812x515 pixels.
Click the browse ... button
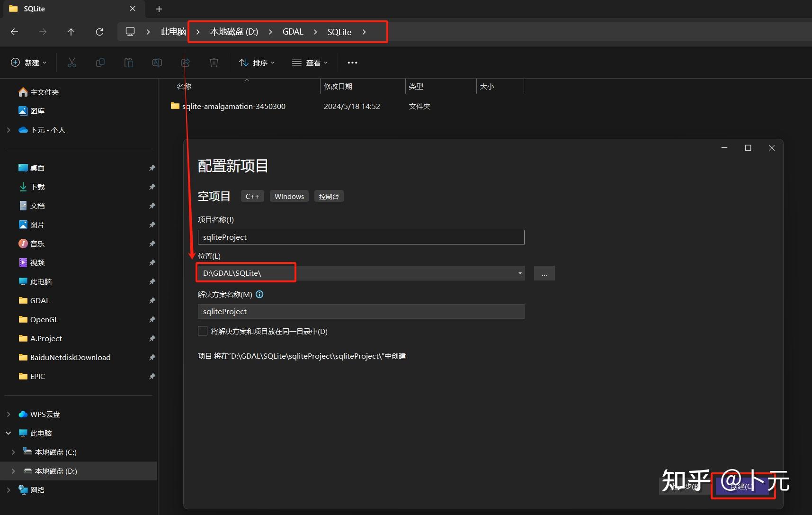[544, 273]
